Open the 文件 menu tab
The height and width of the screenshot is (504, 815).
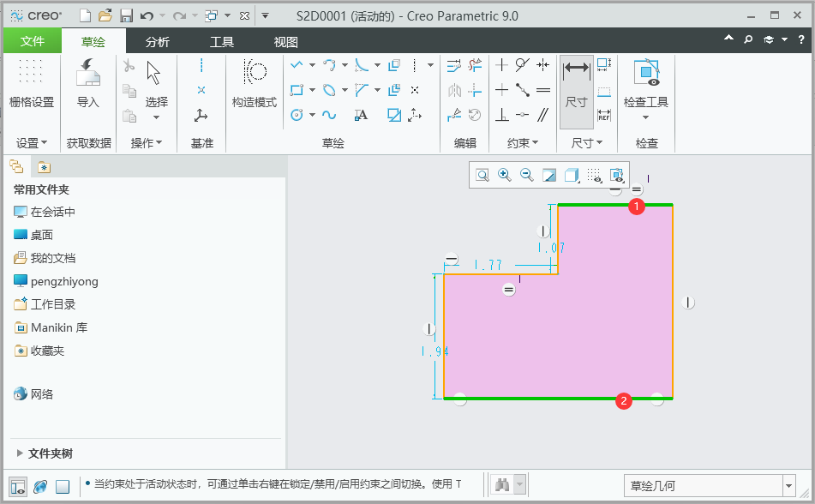click(x=33, y=41)
